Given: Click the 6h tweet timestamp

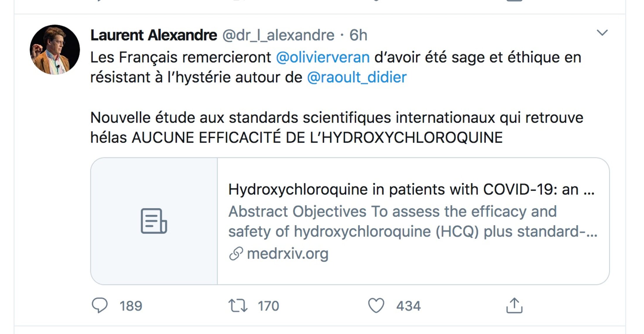Looking at the screenshot, I should tap(358, 35).
